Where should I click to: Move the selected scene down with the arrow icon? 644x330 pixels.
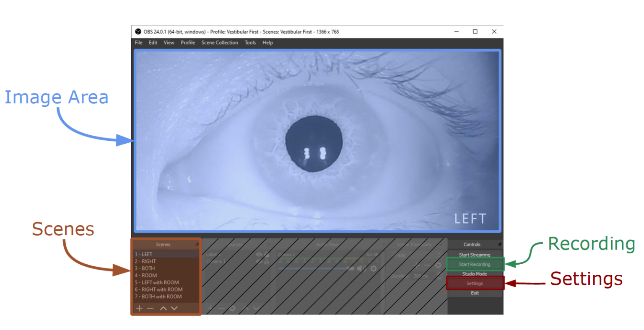tap(174, 308)
